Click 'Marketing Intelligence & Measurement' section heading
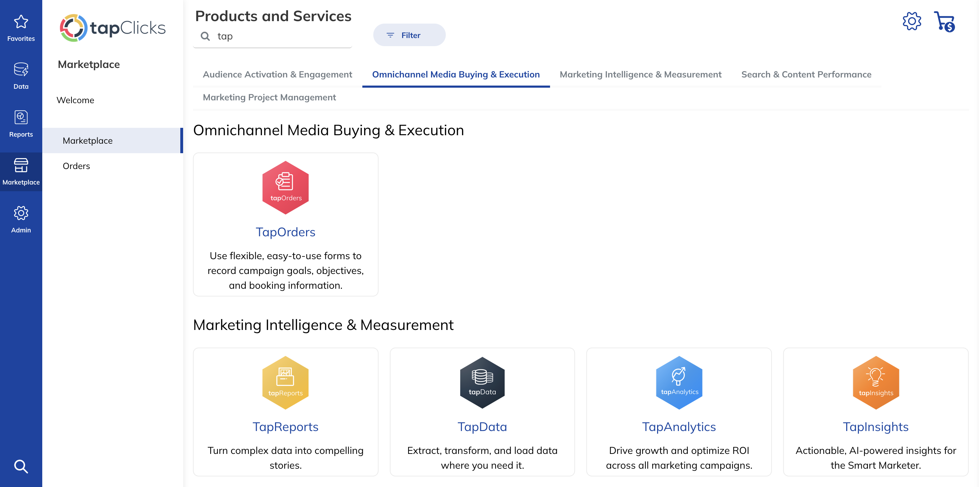 tap(323, 325)
